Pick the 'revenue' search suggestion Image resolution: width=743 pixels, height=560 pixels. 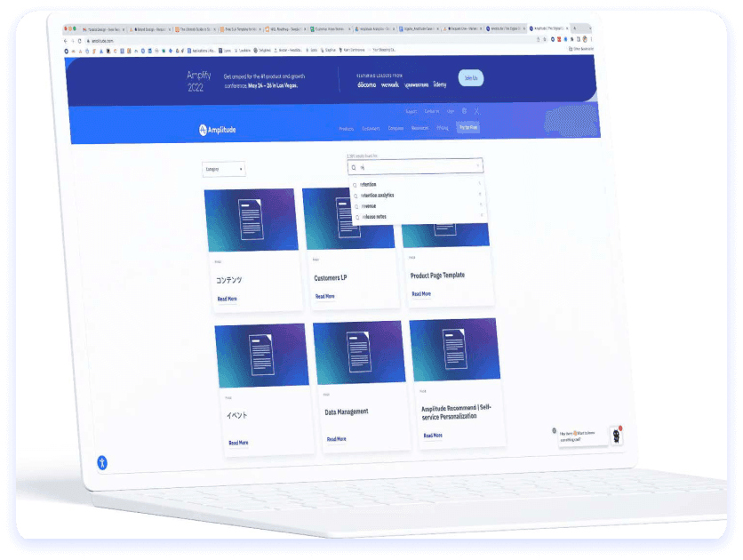point(369,205)
